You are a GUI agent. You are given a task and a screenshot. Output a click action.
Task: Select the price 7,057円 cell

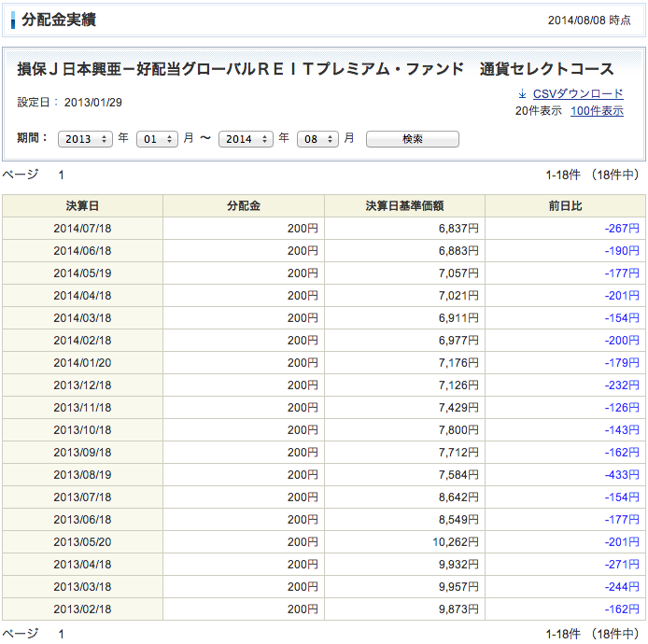coord(404,273)
